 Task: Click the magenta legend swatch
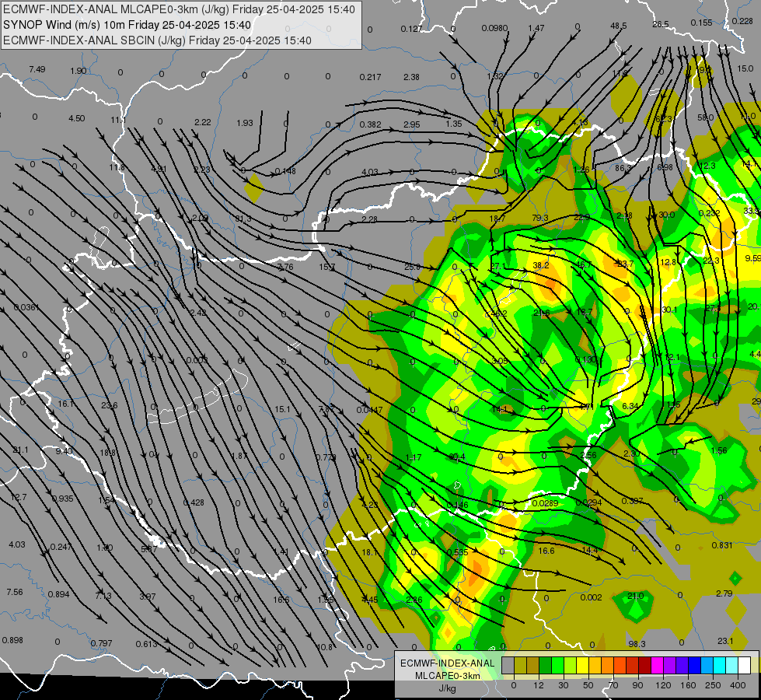coord(658,666)
